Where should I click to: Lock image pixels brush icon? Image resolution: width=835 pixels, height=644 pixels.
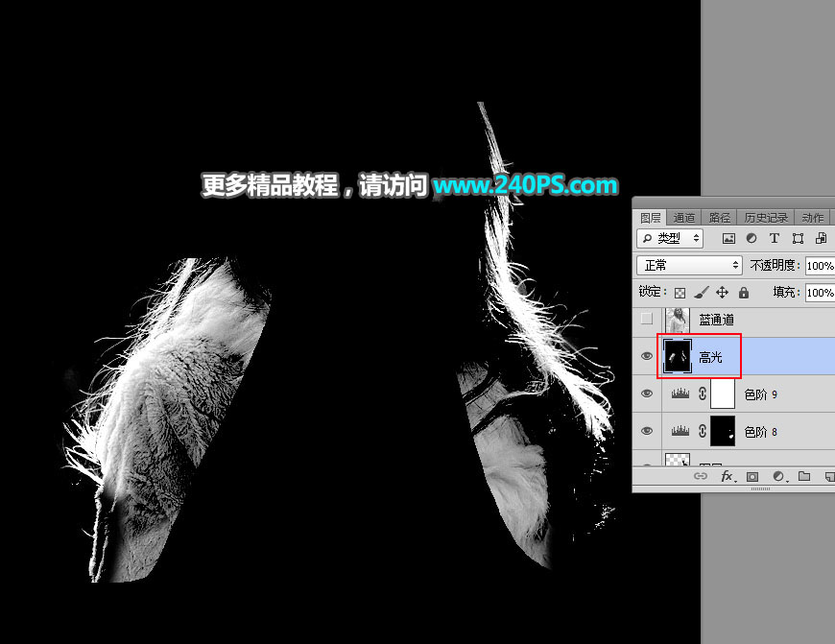tap(702, 293)
